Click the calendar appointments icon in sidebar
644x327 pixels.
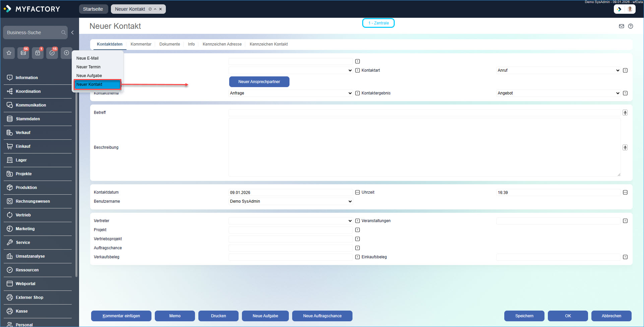pos(38,53)
